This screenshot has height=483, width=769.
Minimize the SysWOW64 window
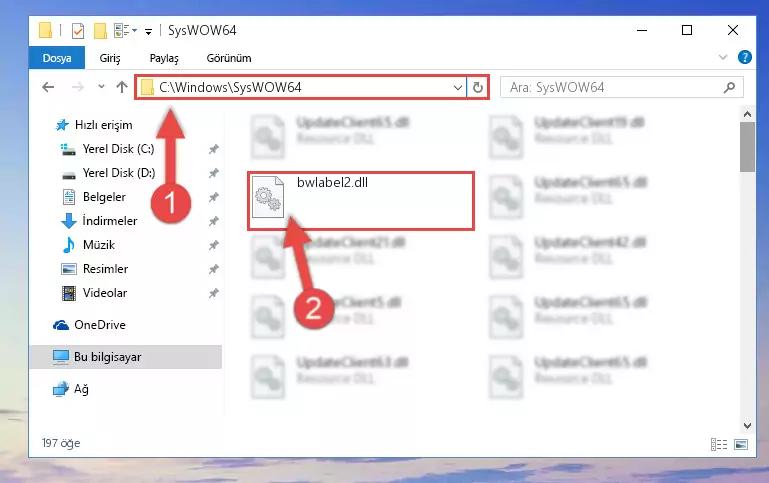642,30
